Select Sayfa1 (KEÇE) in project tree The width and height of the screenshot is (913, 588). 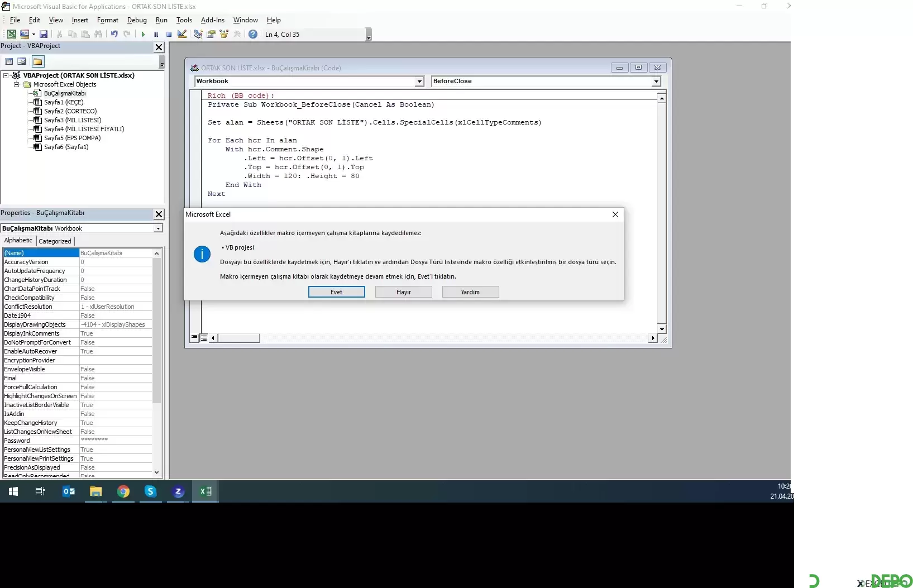pos(64,102)
